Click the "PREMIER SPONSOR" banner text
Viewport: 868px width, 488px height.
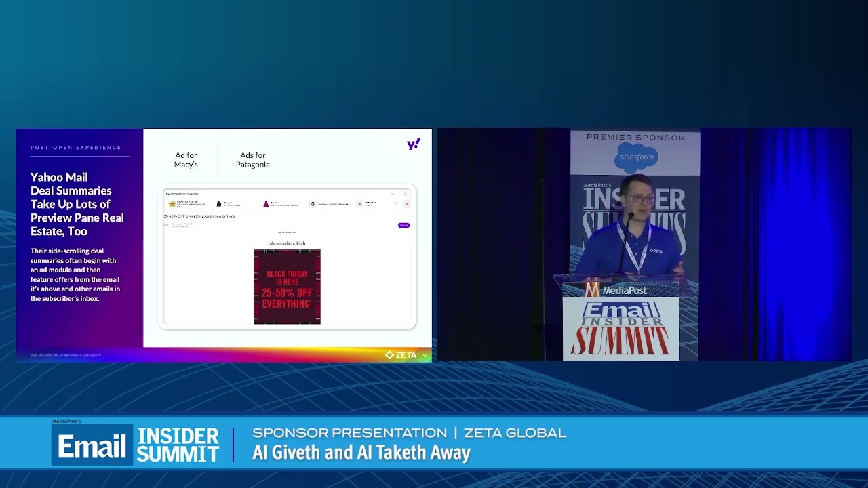pos(635,137)
